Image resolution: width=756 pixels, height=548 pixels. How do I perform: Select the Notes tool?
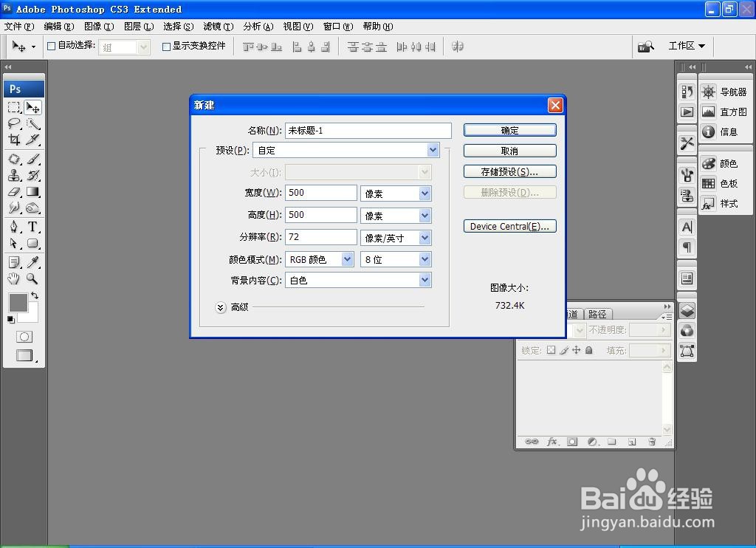tap(14, 262)
